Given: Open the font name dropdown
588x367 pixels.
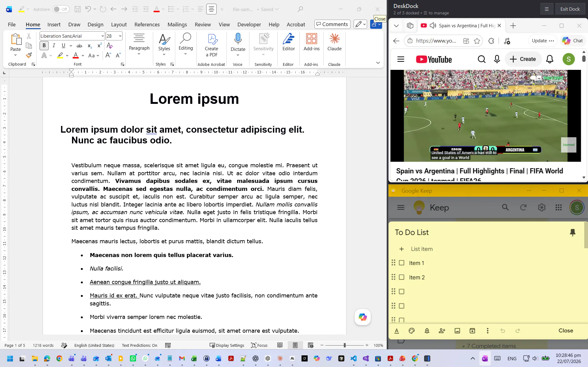Looking at the screenshot, I should click(102, 36).
